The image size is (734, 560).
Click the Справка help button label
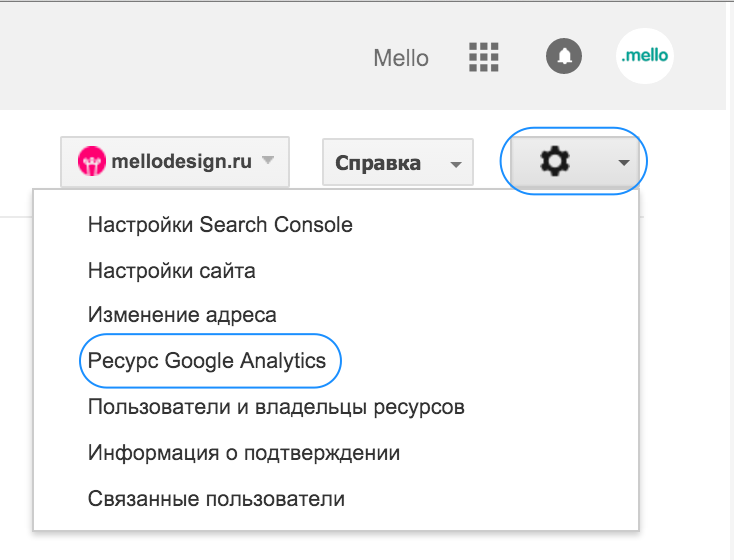click(x=378, y=163)
